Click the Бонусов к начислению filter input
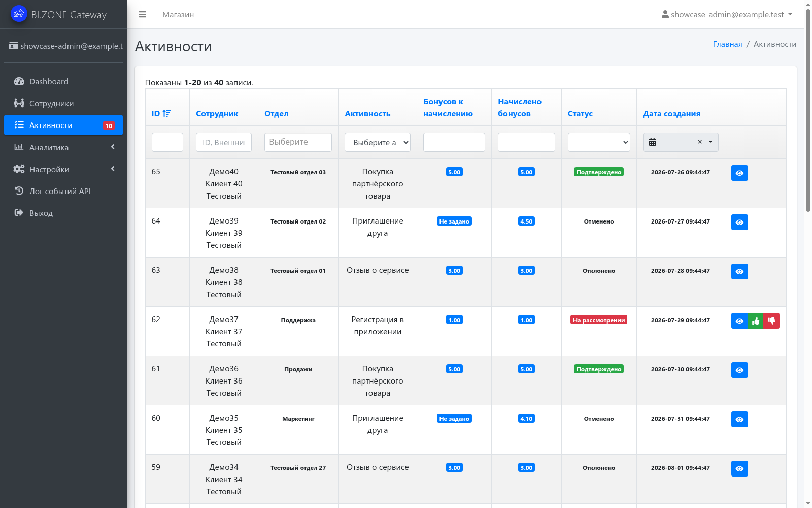The image size is (812, 508). (x=454, y=142)
